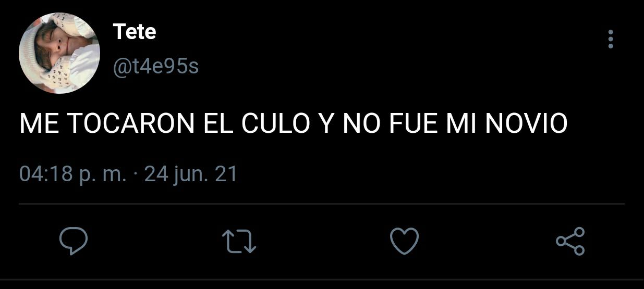Select the tweet timestamp 04:18 p. m.
The image size is (644, 289).
point(72,174)
